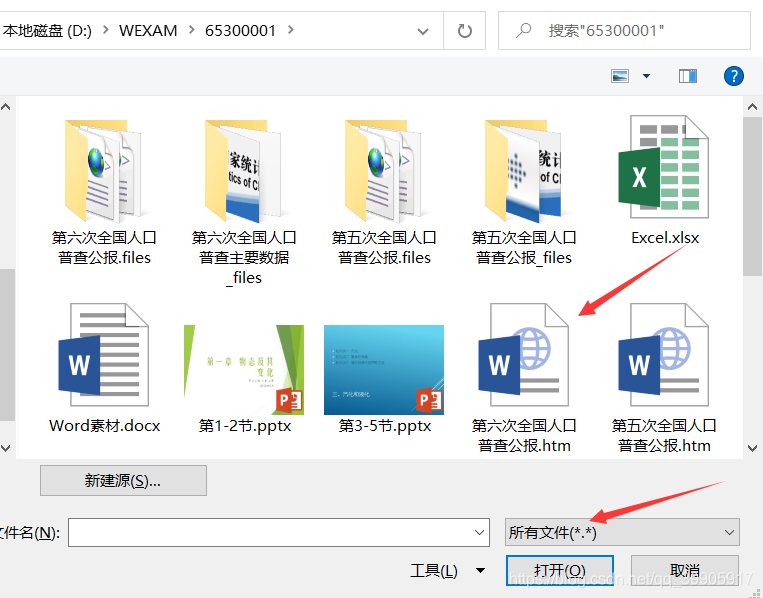
Task: Navigate to 本地磁盘 (D:) breadcrumb
Action: click(x=47, y=31)
